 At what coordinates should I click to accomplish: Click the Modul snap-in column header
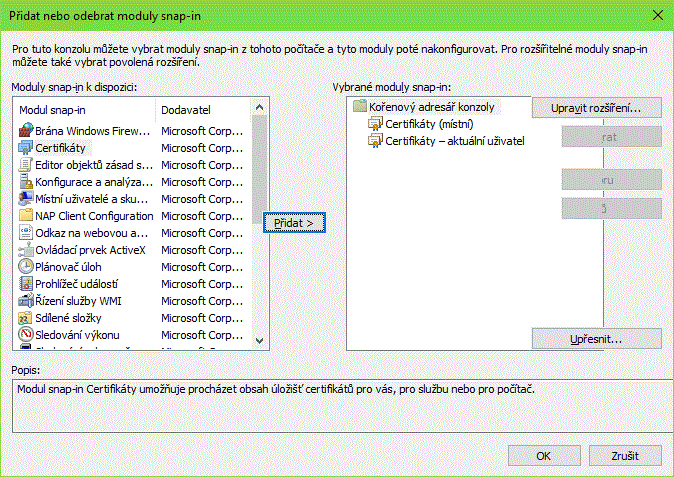coord(85,108)
